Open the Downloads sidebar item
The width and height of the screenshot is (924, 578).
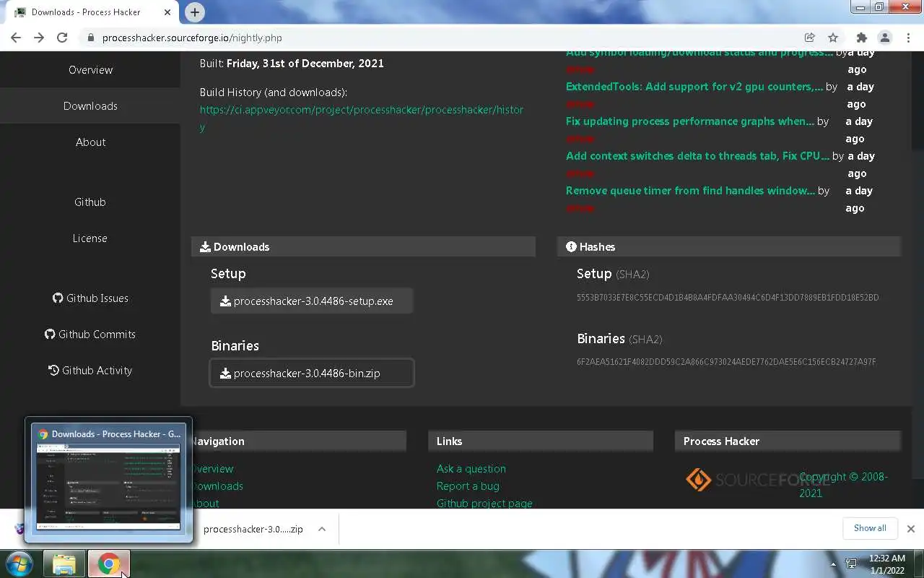pyautogui.click(x=90, y=106)
